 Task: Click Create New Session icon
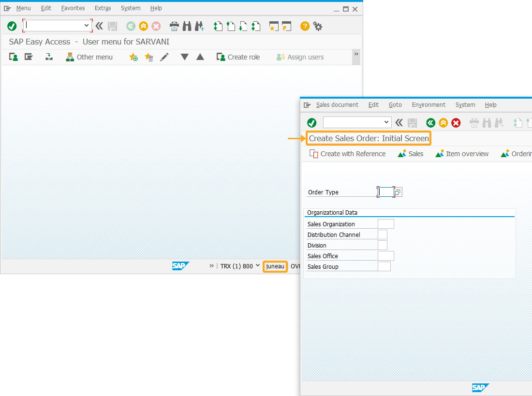coord(273,26)
